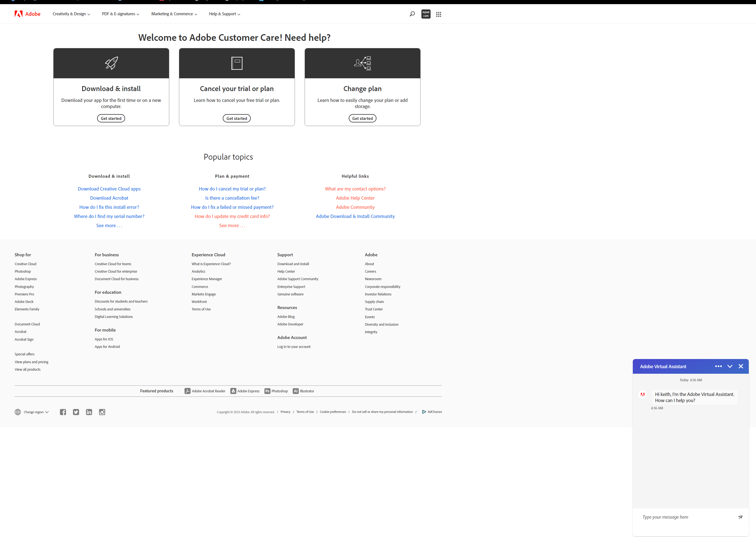
Task: Click the Illustrator featured product icon
Action: point(295,391)
